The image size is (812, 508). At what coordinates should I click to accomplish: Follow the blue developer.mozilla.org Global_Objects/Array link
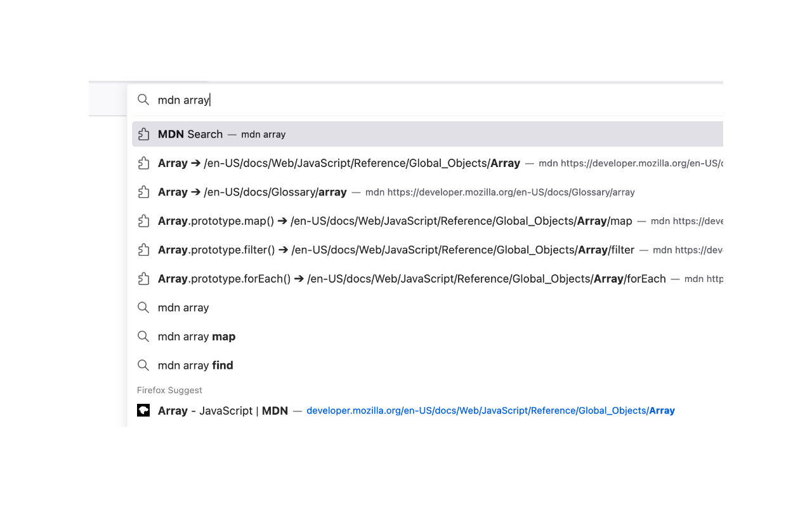point(490,411)
